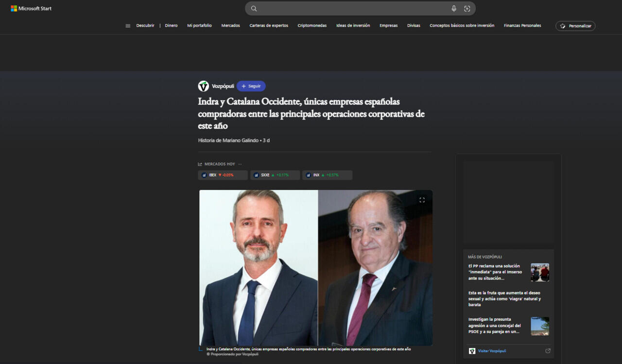Image resolution: width=622 pixels, height=364 pixels.
Task: Open the hamburger navigation menu
Action: coord(128,26)
